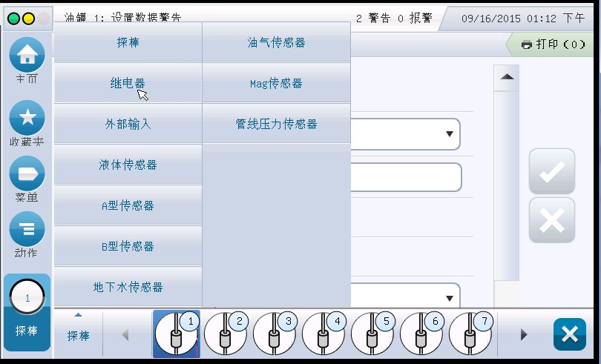Image resolution: width=601 pixels, height=364 pixels.
Task: Click the print icon 打印 (0)
Action: click(553, 44)
